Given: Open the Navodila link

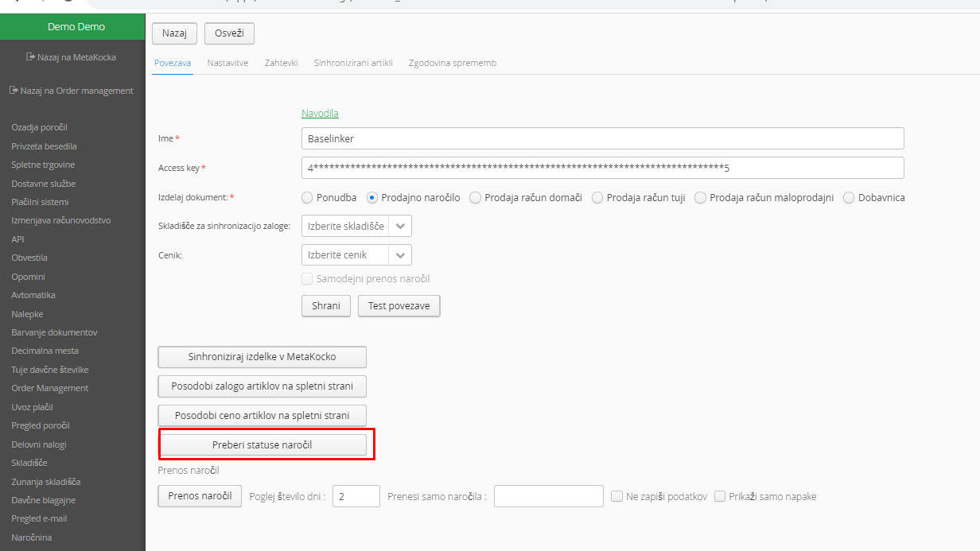Looking at the screenshot, I should pos(320,114).
